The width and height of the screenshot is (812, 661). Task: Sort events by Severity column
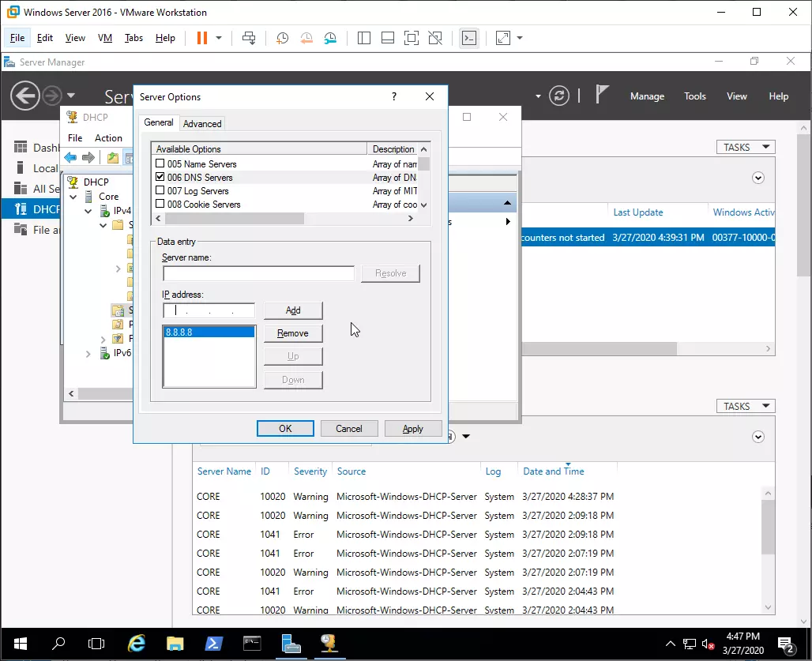point(310,471)
